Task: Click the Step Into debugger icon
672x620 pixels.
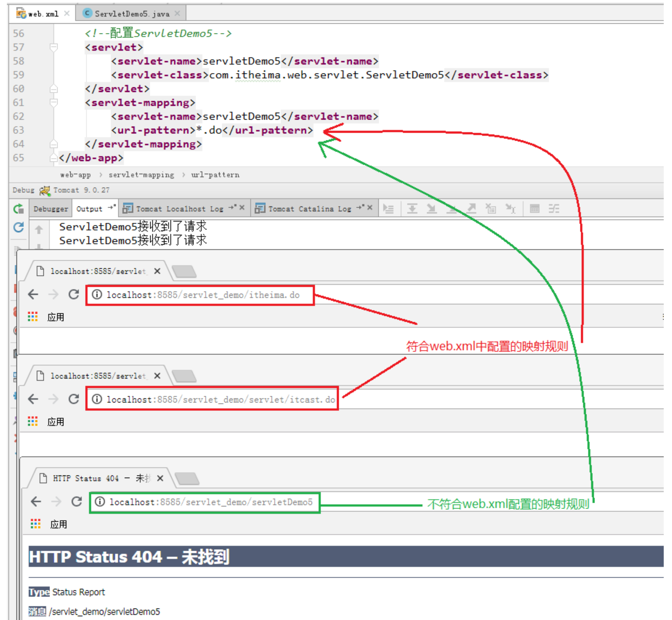Action: pos(431,209)
